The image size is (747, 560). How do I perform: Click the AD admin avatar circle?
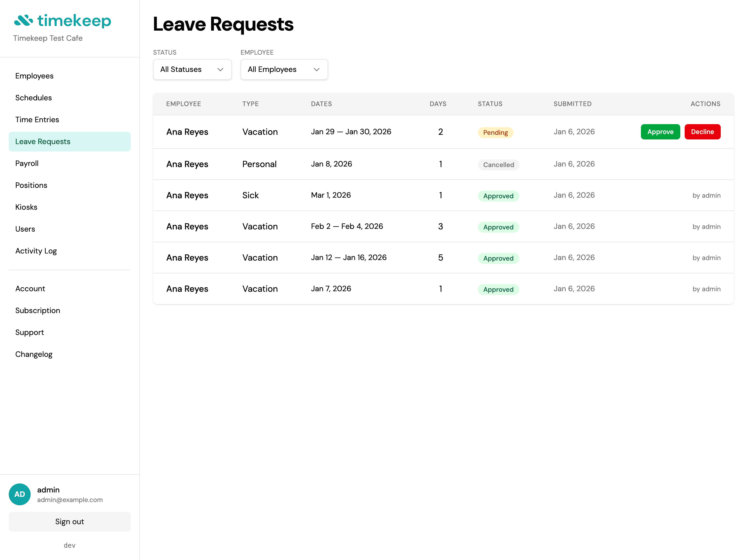pyautogui.click(x=20, y=494)
